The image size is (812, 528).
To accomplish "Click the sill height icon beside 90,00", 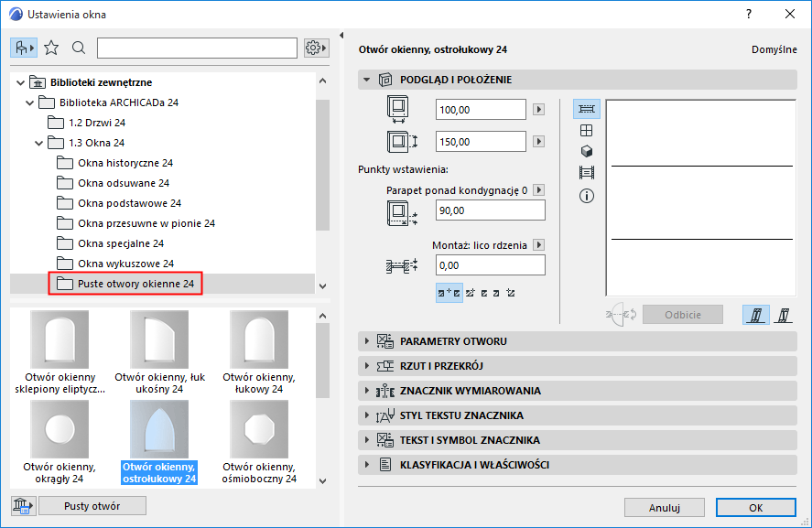I will (403, 212).
